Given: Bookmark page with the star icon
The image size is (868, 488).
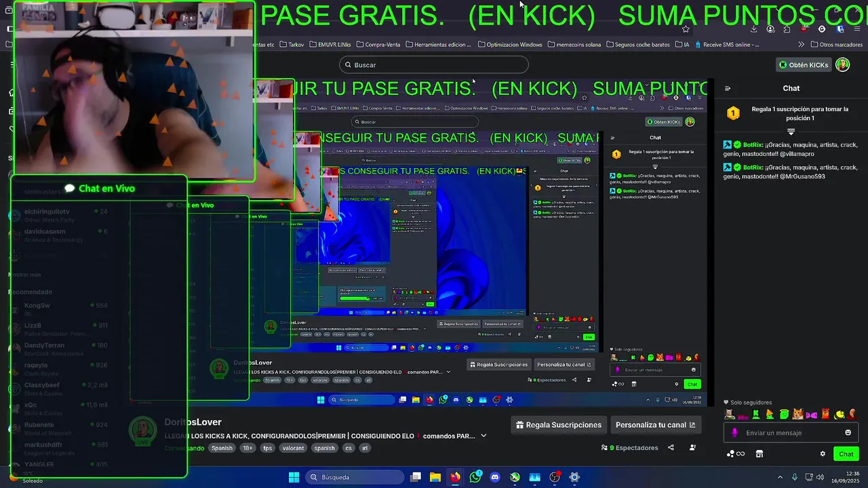Looking at the screenshot, I should click(x=686, y=29).
